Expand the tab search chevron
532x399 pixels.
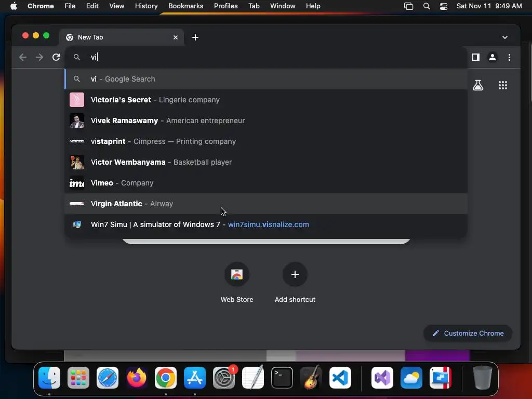[505, 37]
